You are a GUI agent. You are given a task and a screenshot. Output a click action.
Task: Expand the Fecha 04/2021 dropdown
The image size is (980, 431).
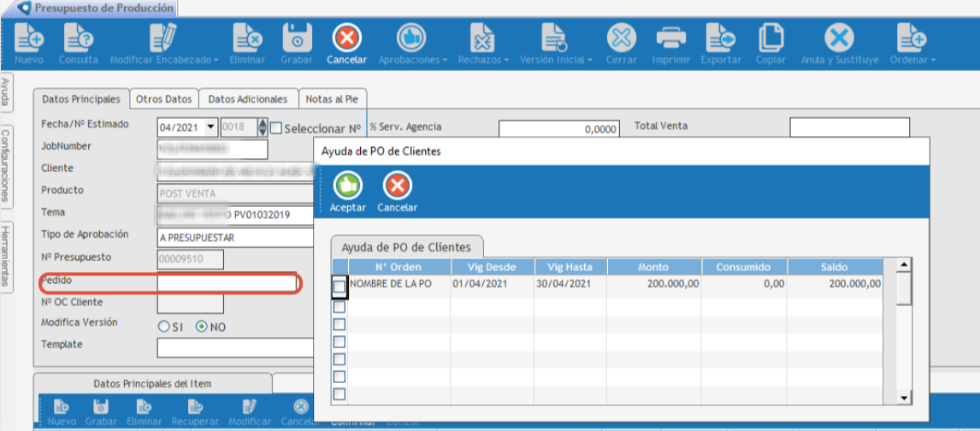pos(212,127)
